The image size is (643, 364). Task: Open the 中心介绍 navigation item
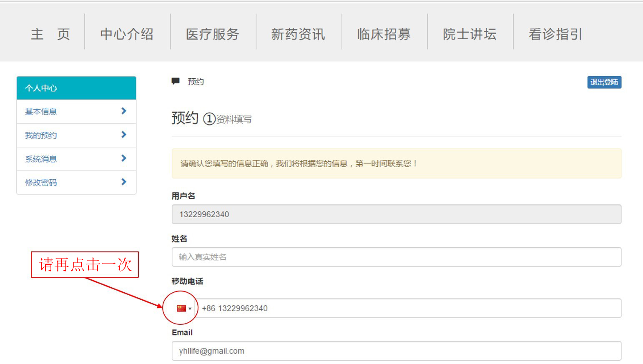(127, 34)
